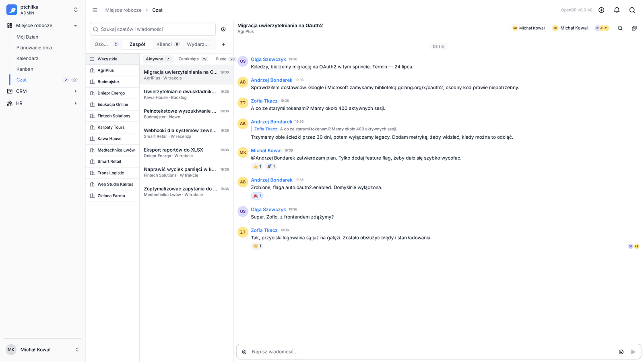Open Uwierzytelnianie dwuskładnik... chat
Image resolution: width=644 pixels, height=362 pixels.
(186, 95)
